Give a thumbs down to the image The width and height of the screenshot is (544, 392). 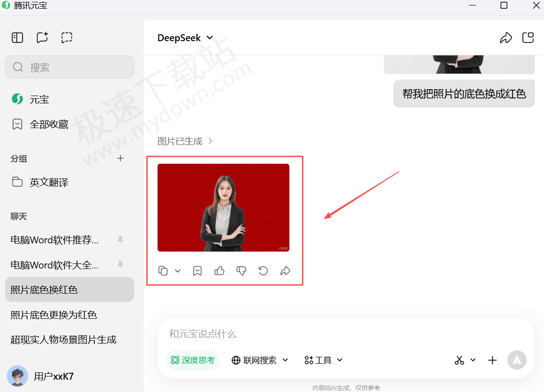click(241, 271)
